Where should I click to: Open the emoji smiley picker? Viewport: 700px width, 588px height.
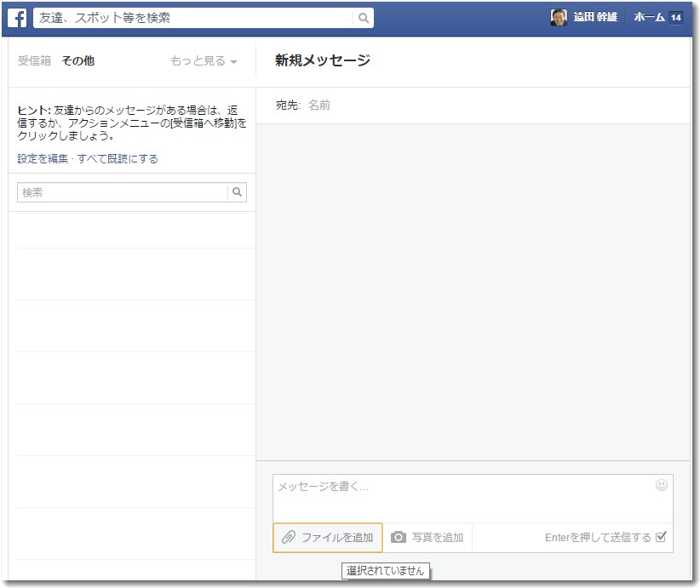click(661, 485)
